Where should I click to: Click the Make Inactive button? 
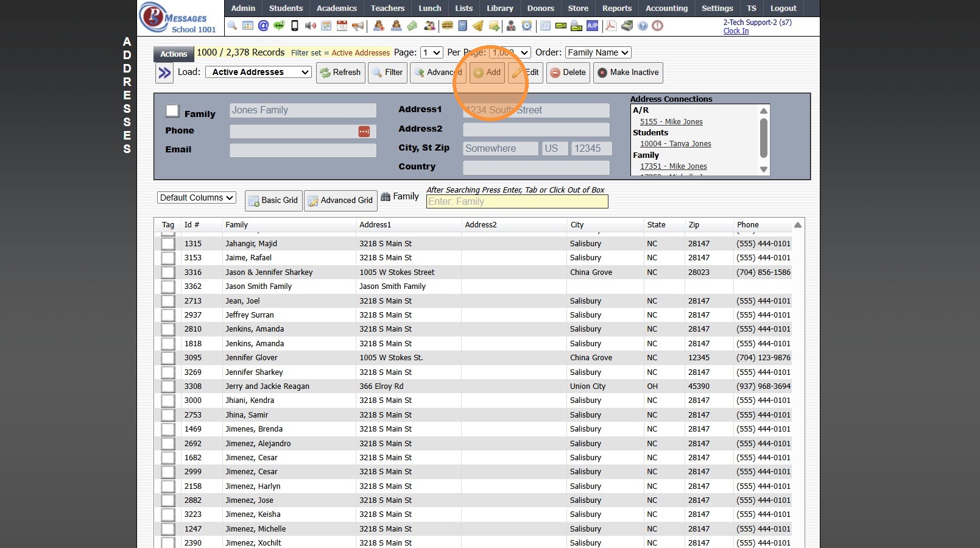(627, 73)
